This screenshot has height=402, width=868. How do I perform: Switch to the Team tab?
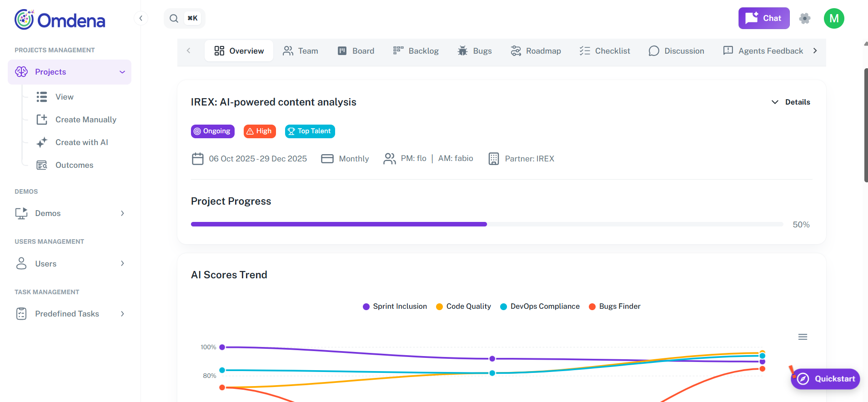(301, 51)
